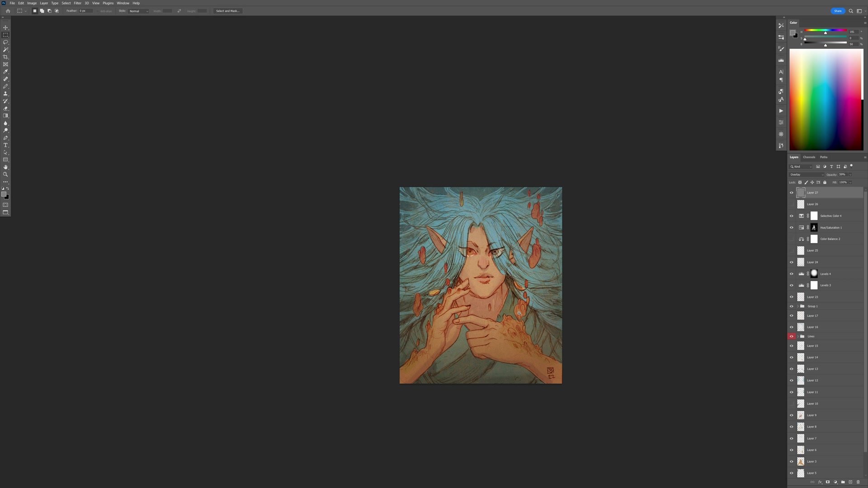This screenshot has width=868, height=488.
Task: Click the Opacity value field in Layers panel
Action: 842,174
